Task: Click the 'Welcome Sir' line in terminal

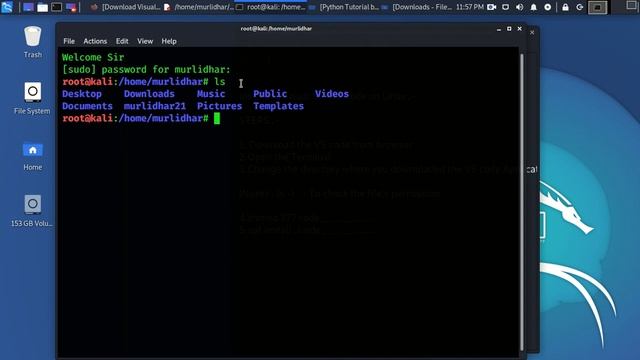Action: point(93,57)
